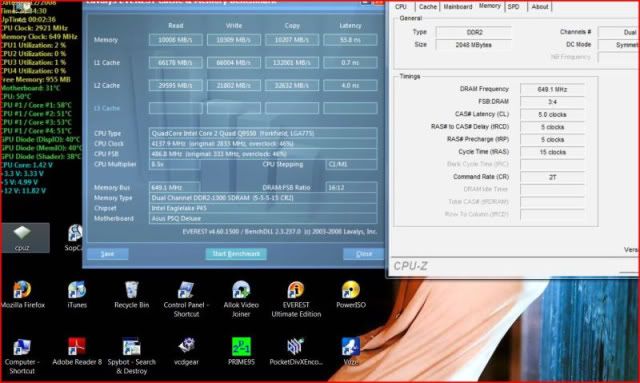Click the L1 Cache Read value
The height and width of the screenshot is (383, 640).
176,63
